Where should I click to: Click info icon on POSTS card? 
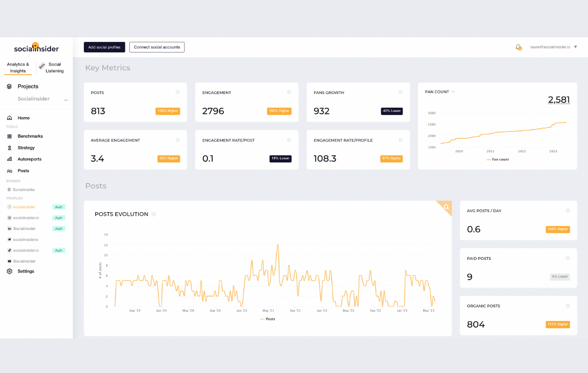click(x=178, y=92)
